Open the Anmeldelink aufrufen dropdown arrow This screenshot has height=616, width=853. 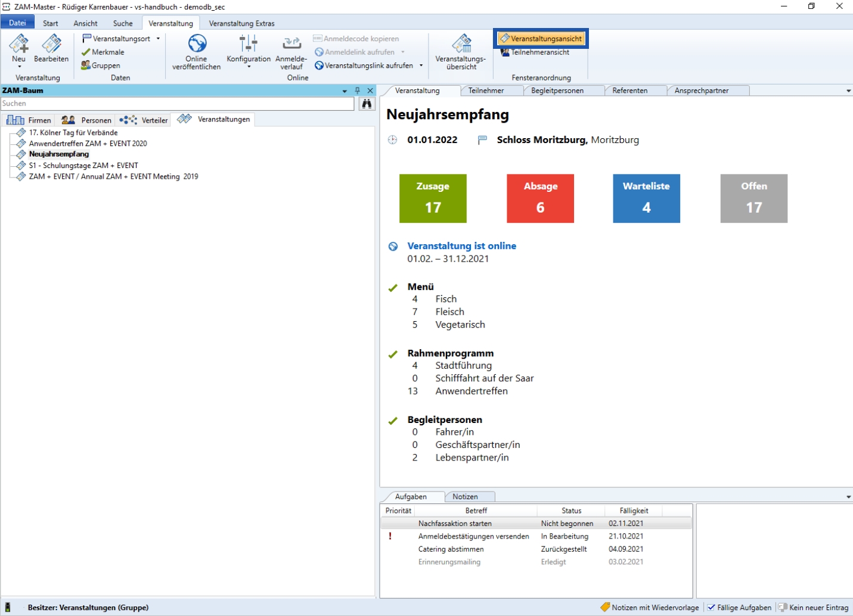pos(403,52)
